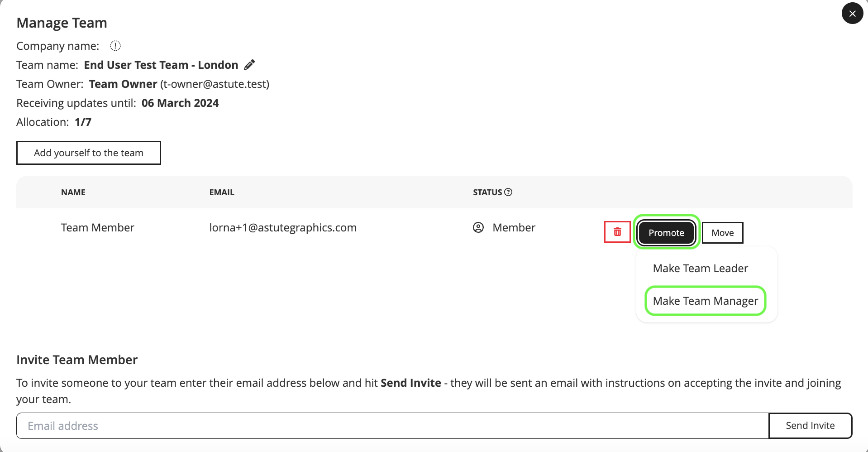Click the STATUS column header text
The width and height of the screenshot is (868, 452).
click(x=487, y=192)
